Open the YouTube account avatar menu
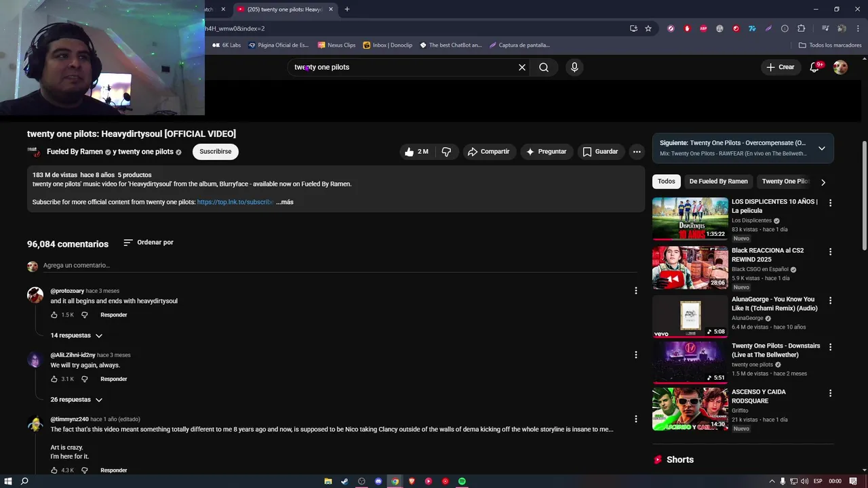 [840, 67]
